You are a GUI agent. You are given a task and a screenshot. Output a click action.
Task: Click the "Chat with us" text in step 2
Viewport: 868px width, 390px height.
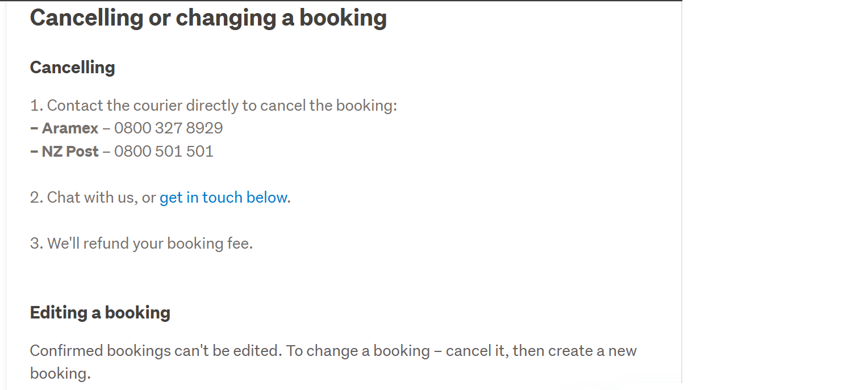[x=92, y=198]
